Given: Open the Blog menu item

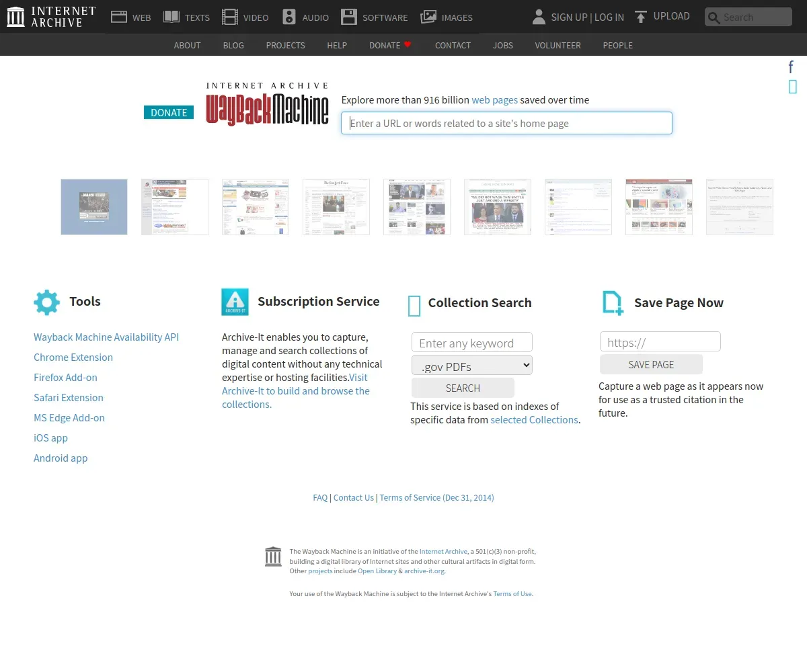Looking at the screenshot, I should (233, 45).
